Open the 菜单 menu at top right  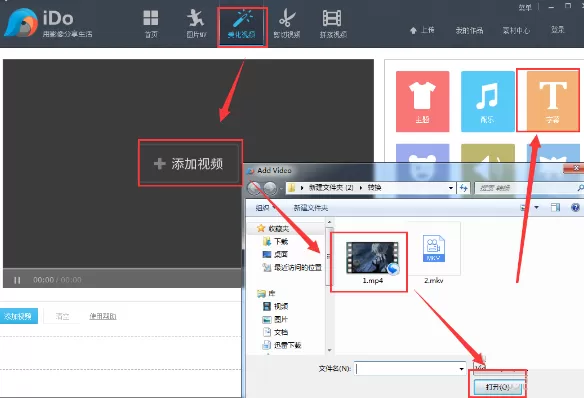point(525,7)
